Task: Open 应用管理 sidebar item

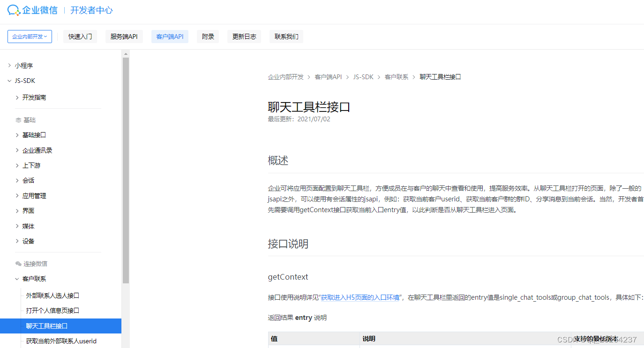Action: tap(34, 196)
